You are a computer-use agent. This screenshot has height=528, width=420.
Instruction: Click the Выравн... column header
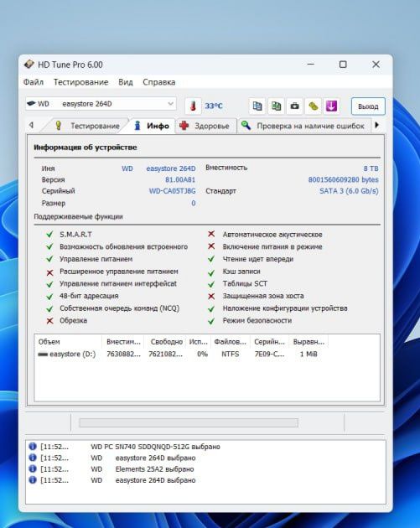(x=309, y=342)
